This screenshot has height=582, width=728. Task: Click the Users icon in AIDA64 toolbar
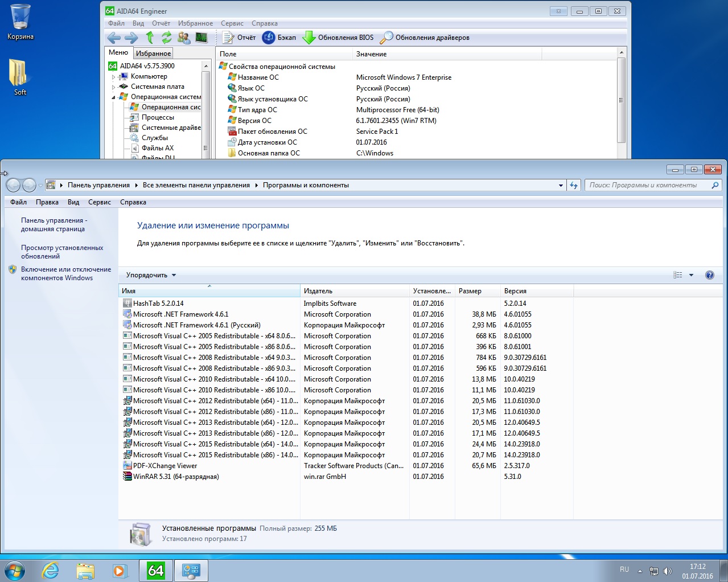[x=184, y=38]
